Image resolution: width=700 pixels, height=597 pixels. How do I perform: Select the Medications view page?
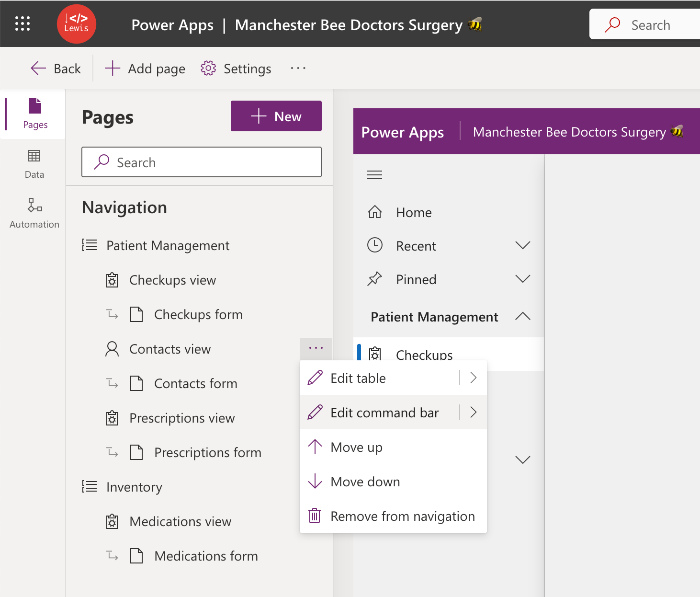(180, 521)
